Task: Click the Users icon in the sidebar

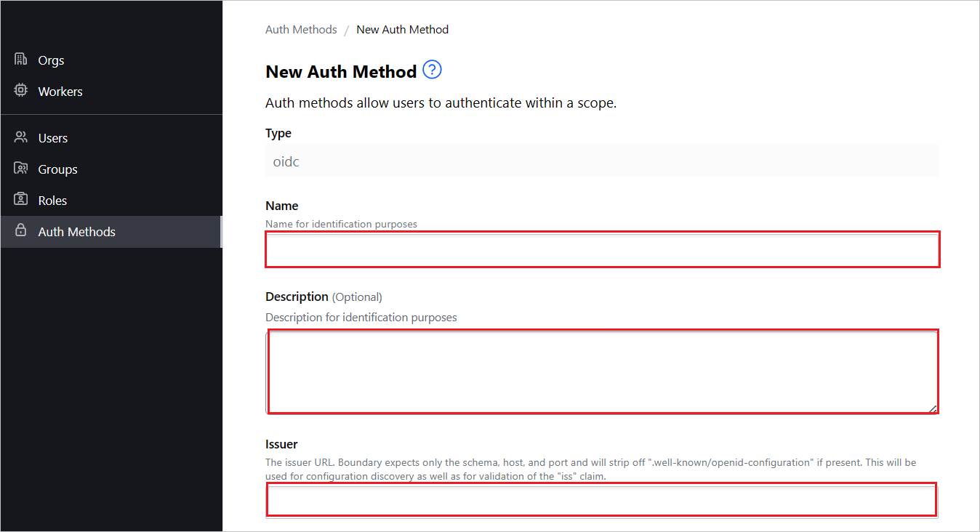Action: coord(20,137)
